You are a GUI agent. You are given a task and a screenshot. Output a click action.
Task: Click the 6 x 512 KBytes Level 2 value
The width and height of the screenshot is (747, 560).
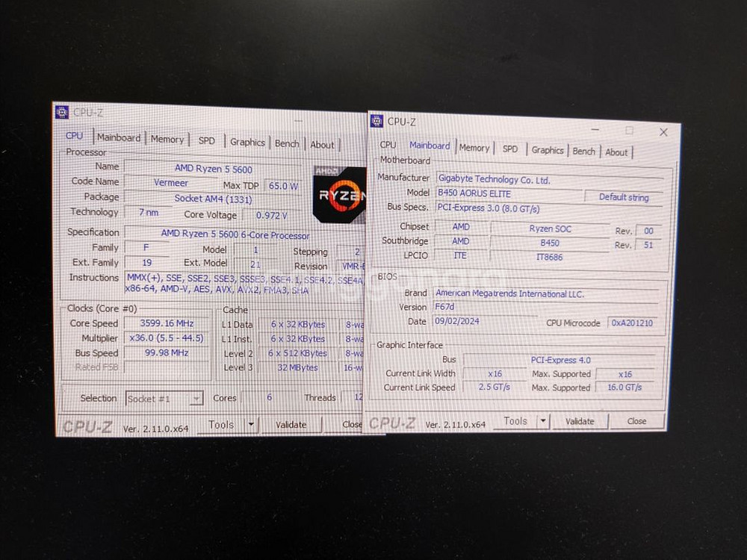pos(298,353)
